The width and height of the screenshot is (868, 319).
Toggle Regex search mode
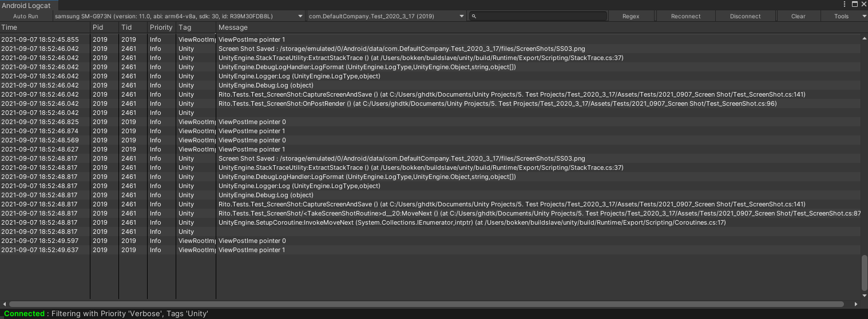pyautogui.click(x=631, y=17)
